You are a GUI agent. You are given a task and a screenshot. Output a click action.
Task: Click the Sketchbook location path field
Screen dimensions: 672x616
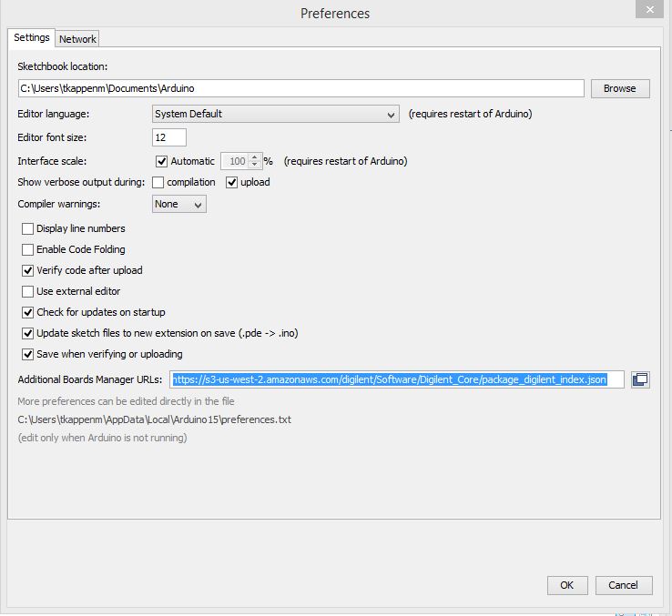tap(301, 88)
